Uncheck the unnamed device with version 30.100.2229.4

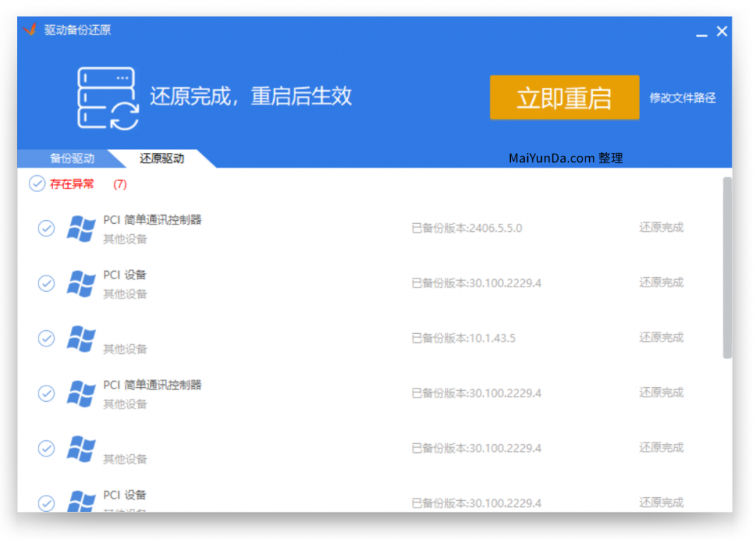click(47, 448)
